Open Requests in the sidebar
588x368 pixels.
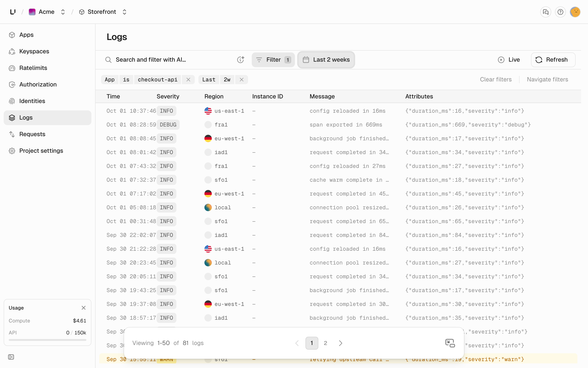(47, 134)
